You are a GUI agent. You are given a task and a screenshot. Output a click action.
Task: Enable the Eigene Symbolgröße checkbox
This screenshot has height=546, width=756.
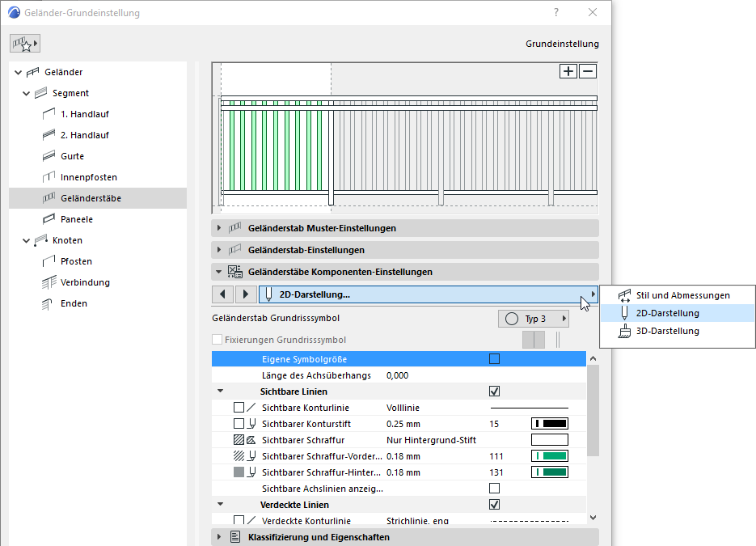(x=494, y=359)
